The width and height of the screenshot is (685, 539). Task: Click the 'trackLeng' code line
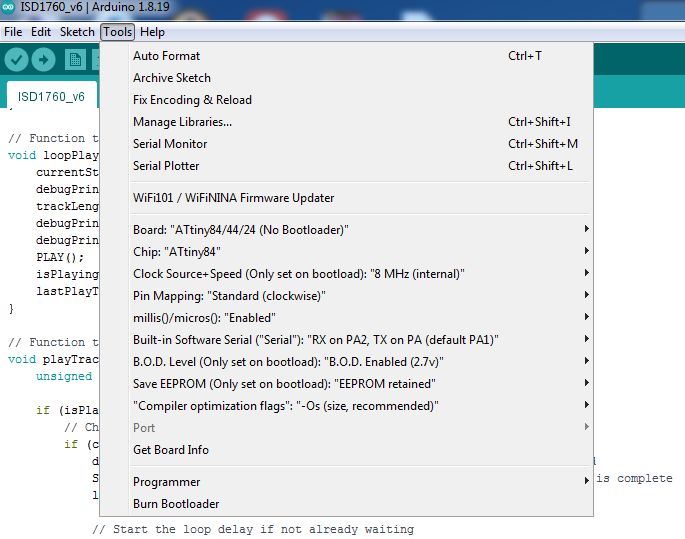click(68, 206)
